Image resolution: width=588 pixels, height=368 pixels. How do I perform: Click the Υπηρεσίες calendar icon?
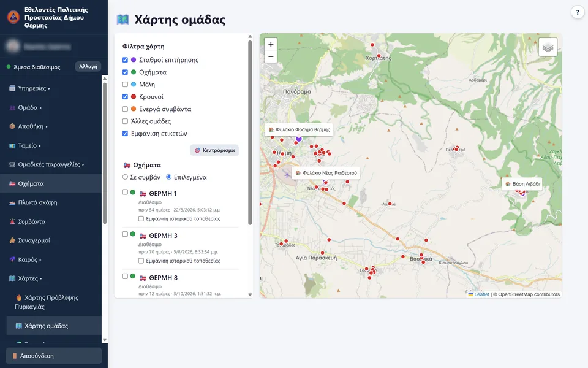tap(12, 88)
